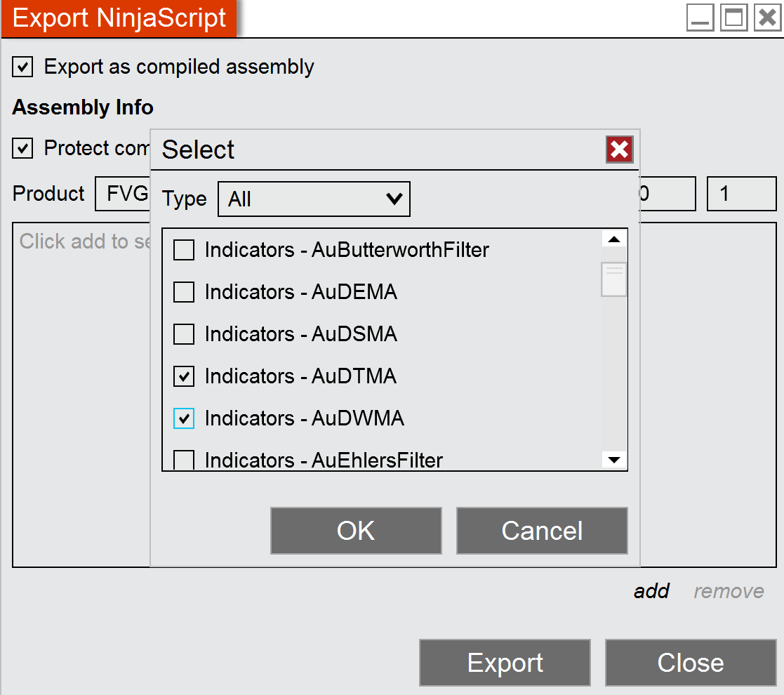Click the scroll down arrow in list
Image resolution: width=784 pixels, height=695 pixels.
(x=614, y=460)
